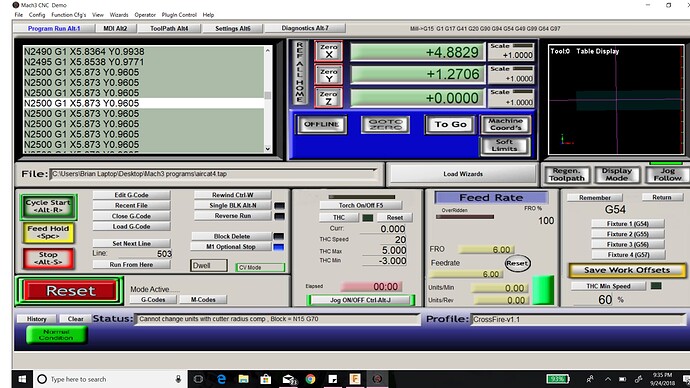Click the THC Max value 5.000
Viewport: 690px width, 388px height.
(385, 250)
